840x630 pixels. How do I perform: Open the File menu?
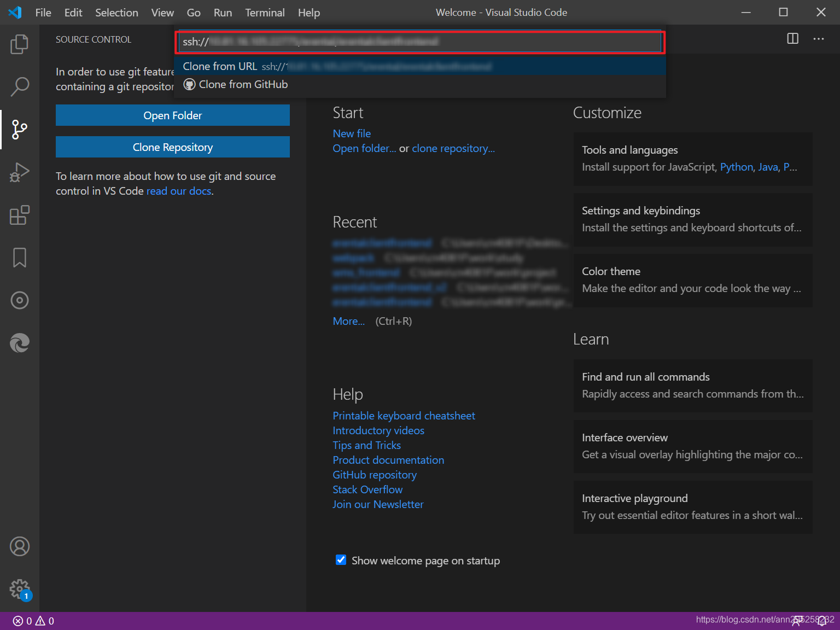tap(43, 12)
